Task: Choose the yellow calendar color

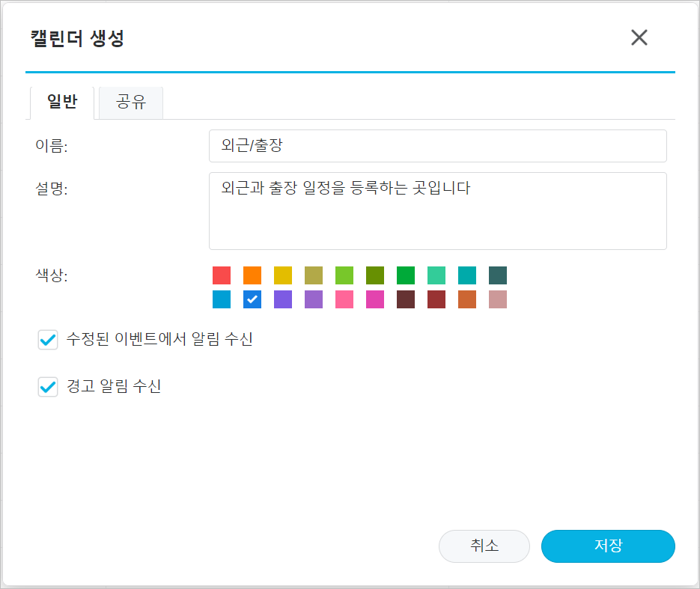Action: [283, 275]
